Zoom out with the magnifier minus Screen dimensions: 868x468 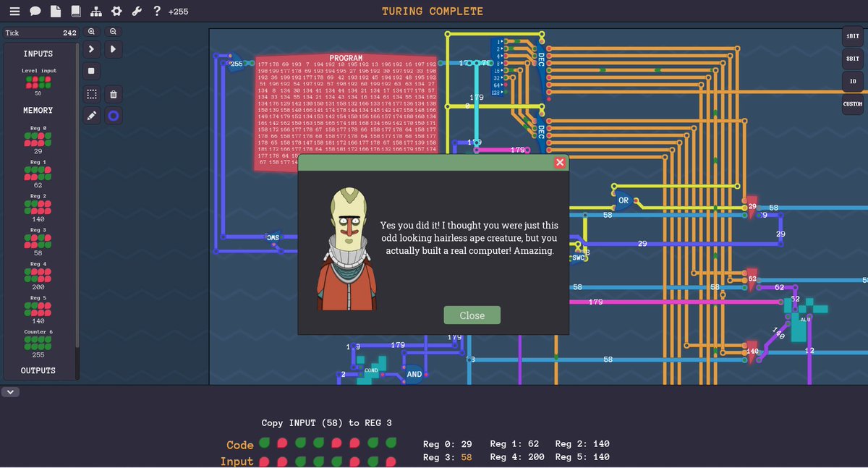[x=114, y=32]
